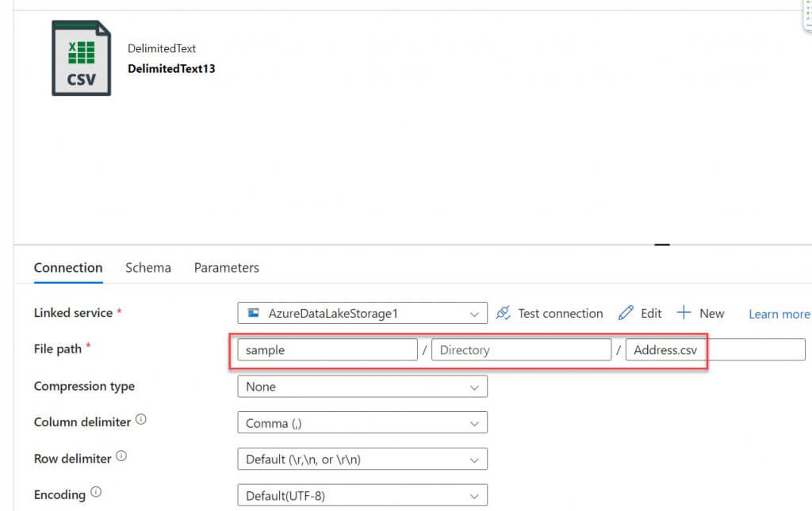Click the Row delimiter info icon

click(121, 456)
